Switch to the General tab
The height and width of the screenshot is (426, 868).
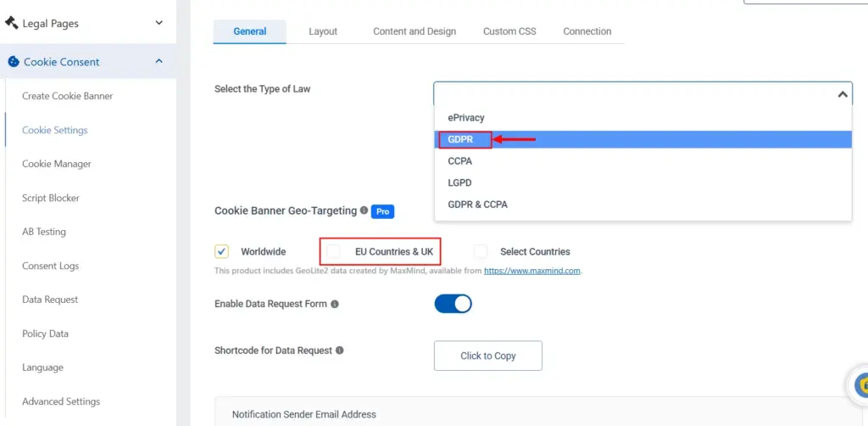[250, 31]
